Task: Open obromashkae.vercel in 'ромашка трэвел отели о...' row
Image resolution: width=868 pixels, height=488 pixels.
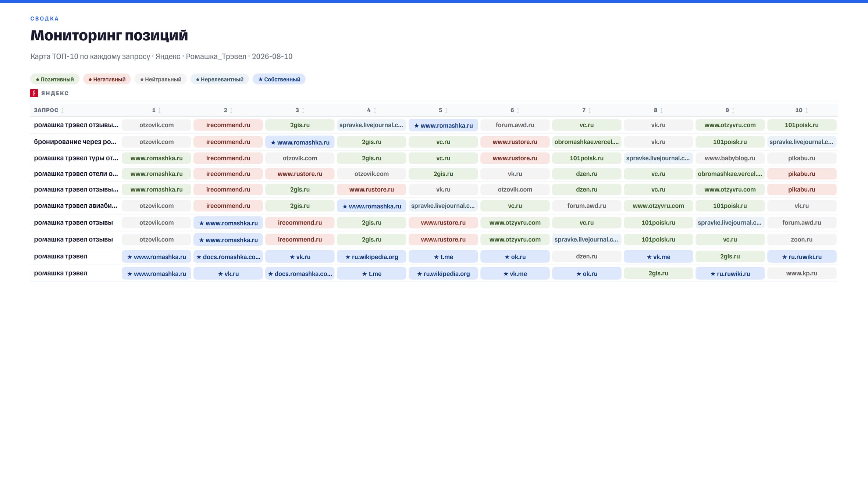Action: click(x=730, y=174)
